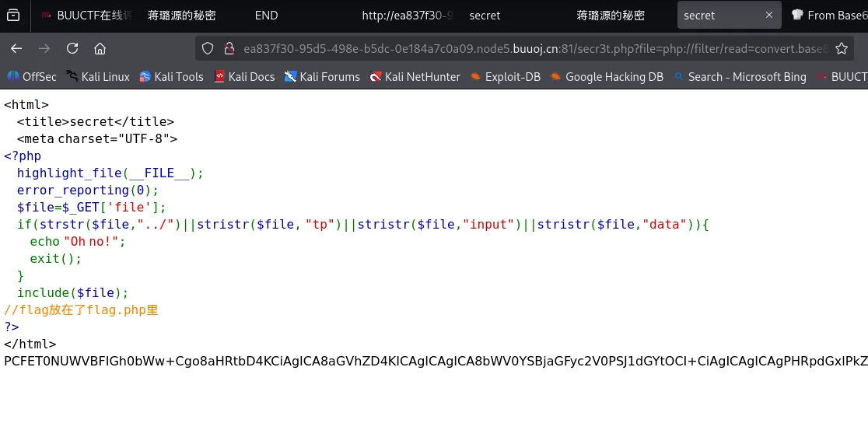Bookmark this page with star
The width and height of the screenshot is (868, 444).
click(x=842, y=49)
